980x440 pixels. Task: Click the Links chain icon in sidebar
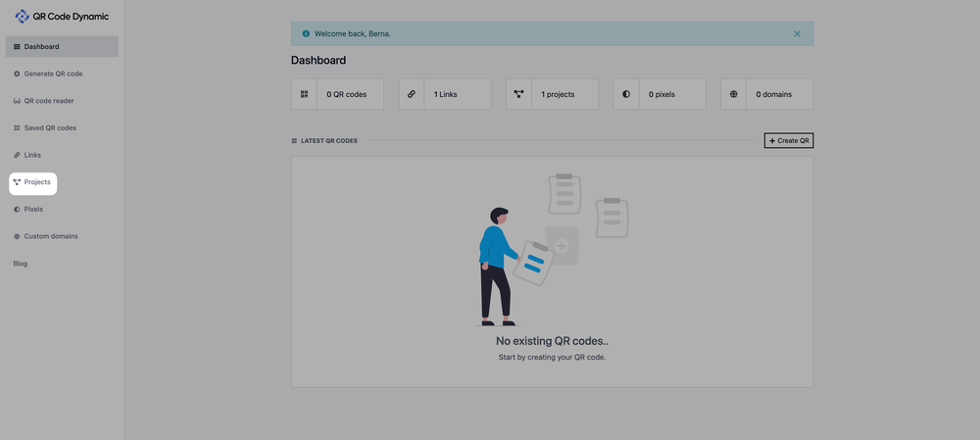pos(17,155)
